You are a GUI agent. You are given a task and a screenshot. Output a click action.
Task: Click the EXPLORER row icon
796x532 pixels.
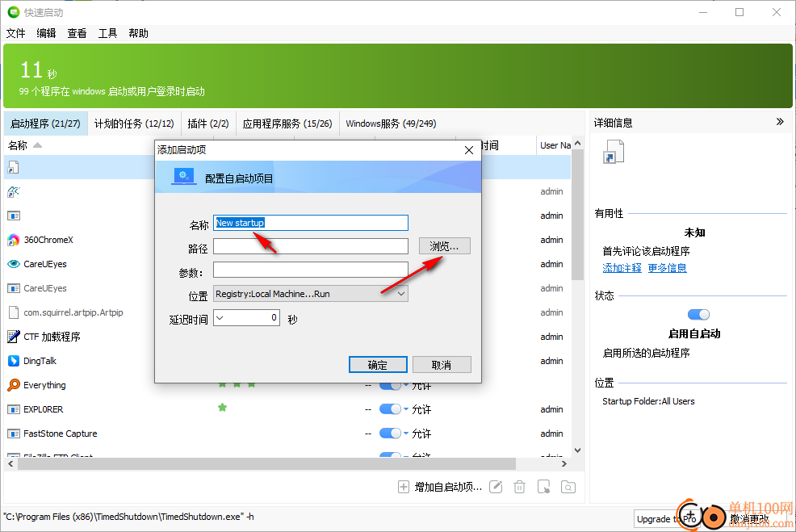pyautogui.click(x=14, y=409)
